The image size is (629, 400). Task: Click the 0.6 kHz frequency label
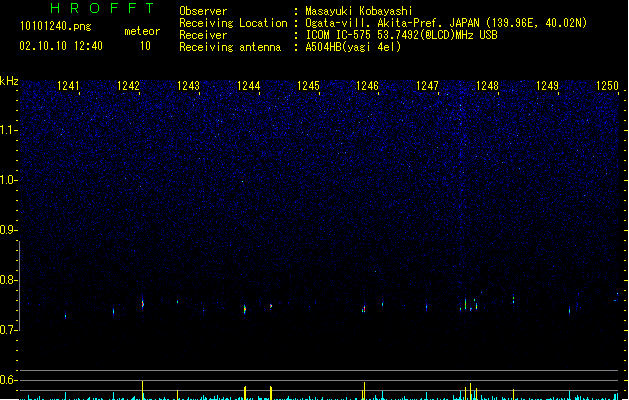pyautogui.click(x=8, y=380)
